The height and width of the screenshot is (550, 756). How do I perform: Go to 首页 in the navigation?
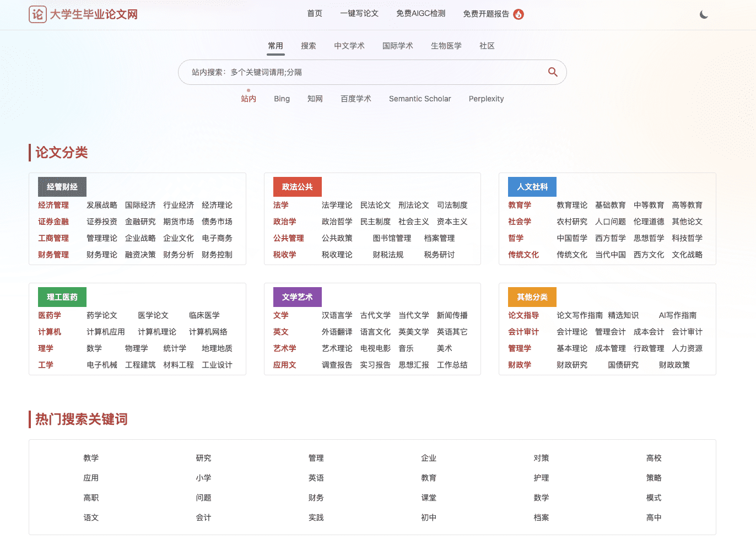click(x=315, y=14)
